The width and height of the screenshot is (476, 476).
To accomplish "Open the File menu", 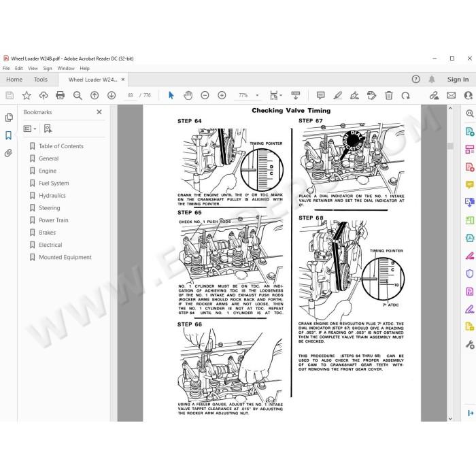I will [6, 68].
